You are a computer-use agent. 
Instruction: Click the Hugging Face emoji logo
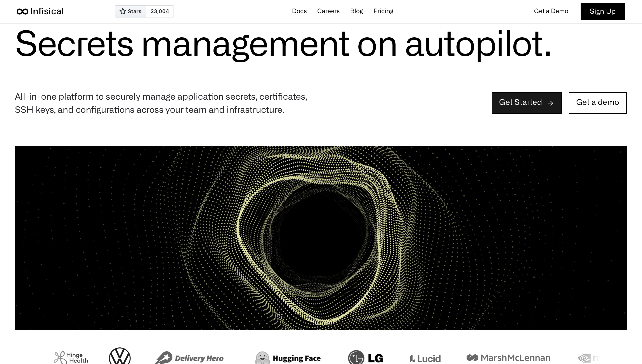click(262, 358)
